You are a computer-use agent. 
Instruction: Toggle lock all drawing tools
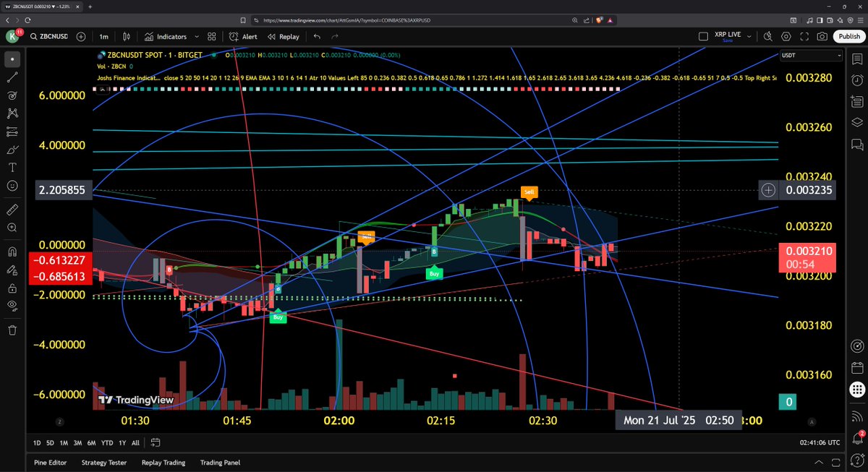pos(12,288)
